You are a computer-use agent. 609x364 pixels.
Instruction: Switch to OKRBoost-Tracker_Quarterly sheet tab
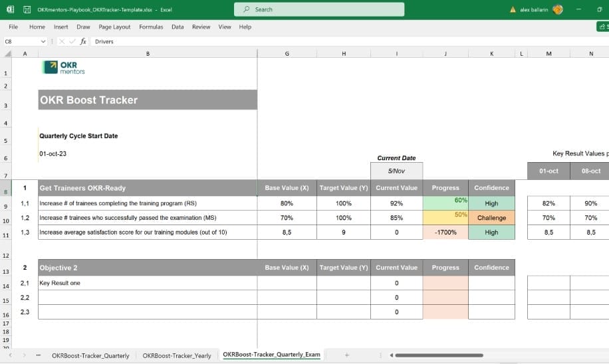[90, 355]
